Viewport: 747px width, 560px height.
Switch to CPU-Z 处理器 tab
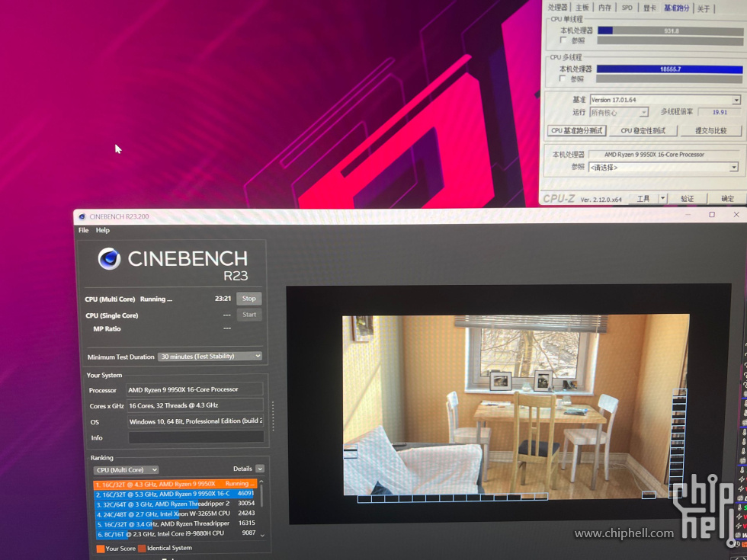tap(557, 7)
